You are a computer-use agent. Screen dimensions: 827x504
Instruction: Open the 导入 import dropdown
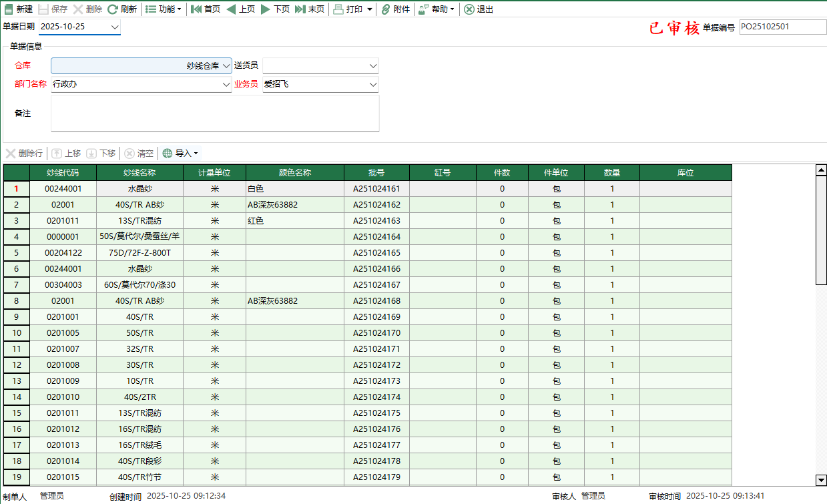(180, 154)
